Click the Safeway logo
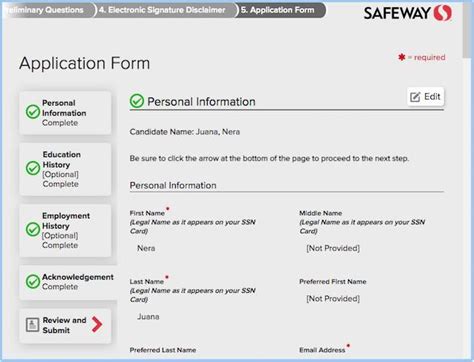Viewport: 474px width, 362px height. (x=408, y=13)
